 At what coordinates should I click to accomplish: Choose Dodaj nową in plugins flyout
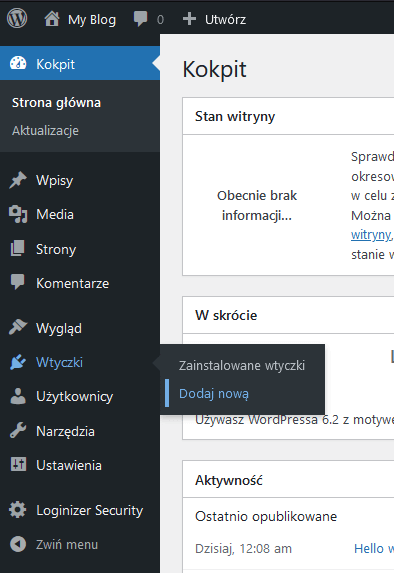coord(214,394)
